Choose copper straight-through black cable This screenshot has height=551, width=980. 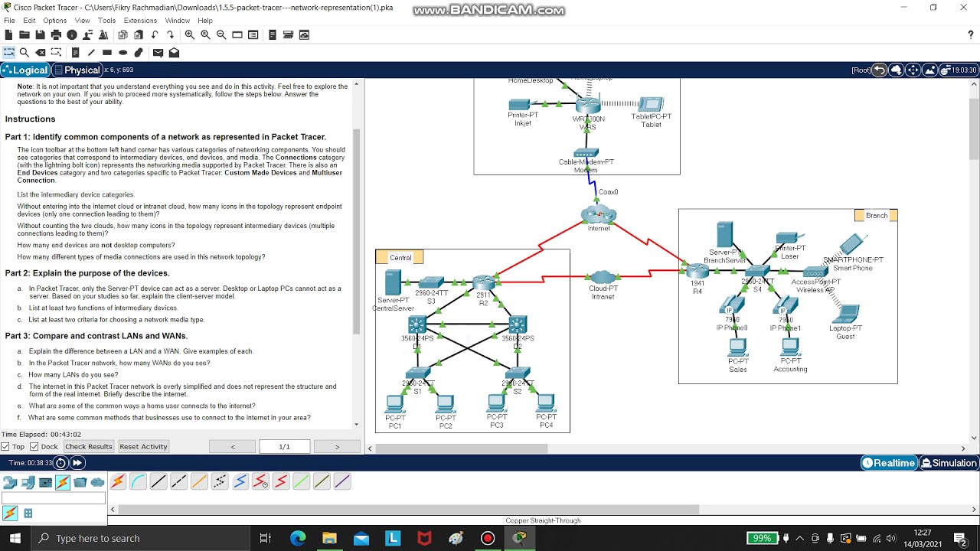[x=158, y=481]
